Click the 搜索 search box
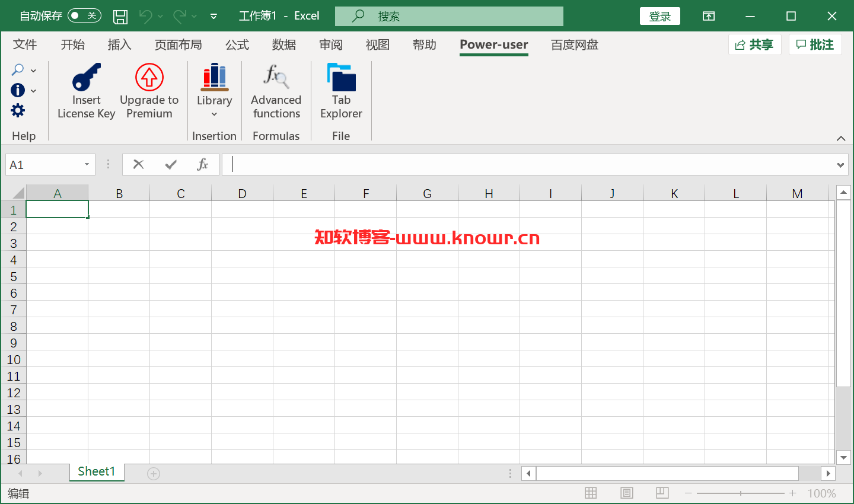Image resolution: width=854 pixels, height=504 pixels. (x=449, y=16)
